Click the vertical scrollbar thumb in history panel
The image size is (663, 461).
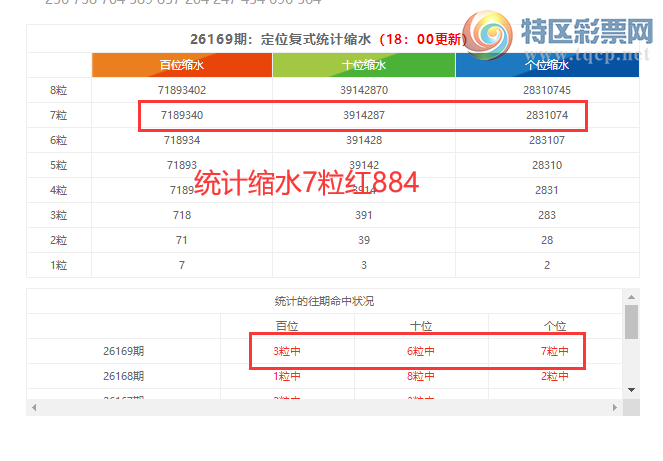(631, 322)
